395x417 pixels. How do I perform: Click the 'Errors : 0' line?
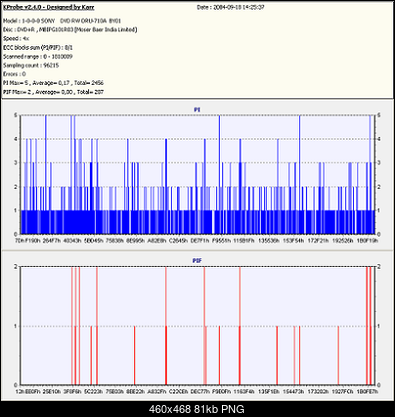14,74
